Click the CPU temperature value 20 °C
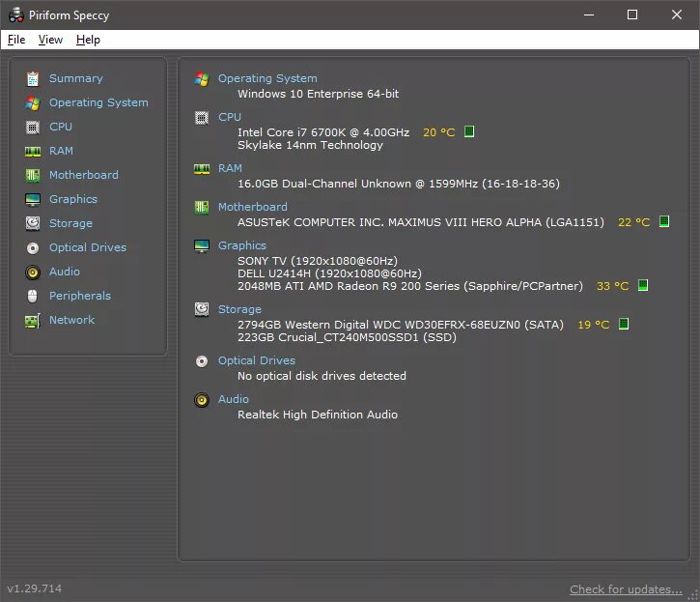700x602 pixels. pos(439,132)
